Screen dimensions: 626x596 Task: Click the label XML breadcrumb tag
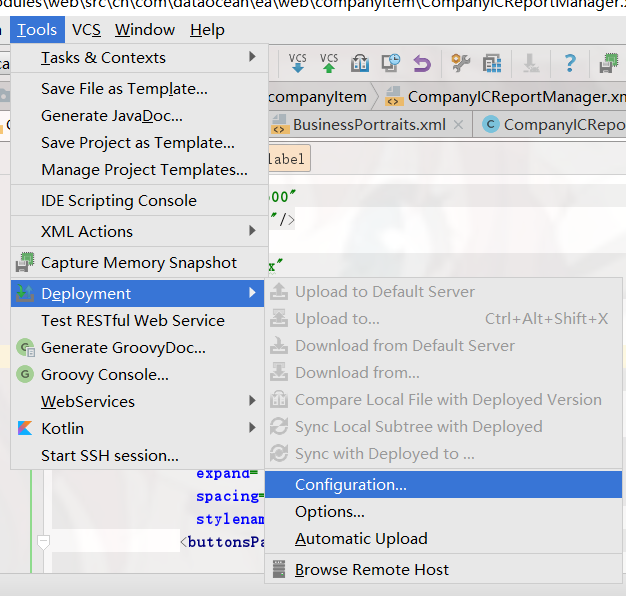coord(288,159)
